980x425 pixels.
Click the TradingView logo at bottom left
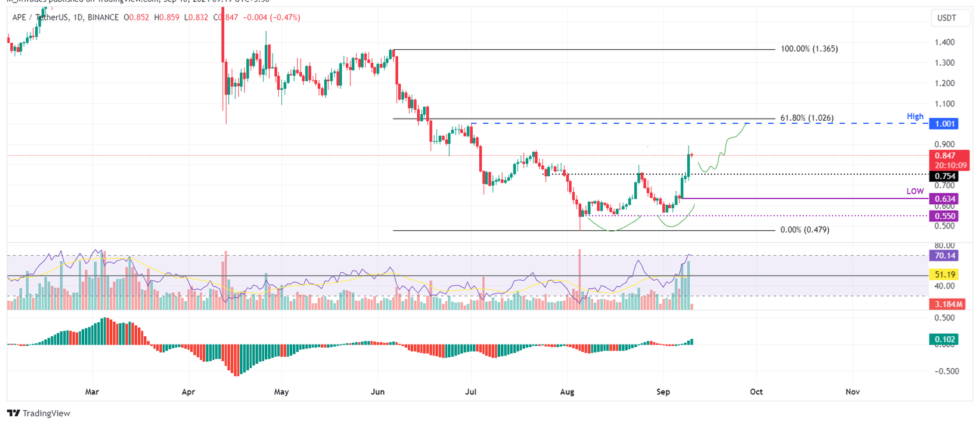38,413
